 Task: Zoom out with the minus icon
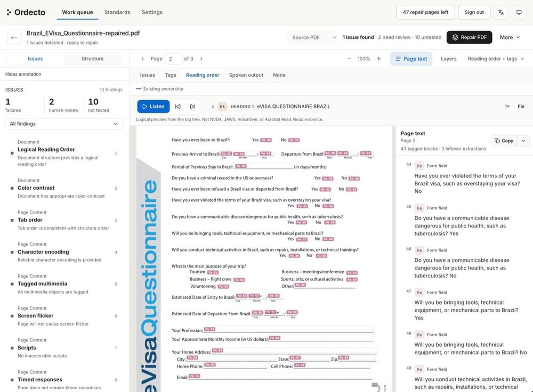(349, 59)
